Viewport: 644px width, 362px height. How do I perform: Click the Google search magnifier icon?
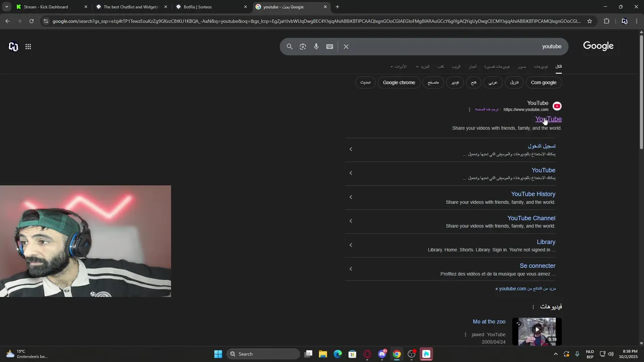(x=289, y=46)
